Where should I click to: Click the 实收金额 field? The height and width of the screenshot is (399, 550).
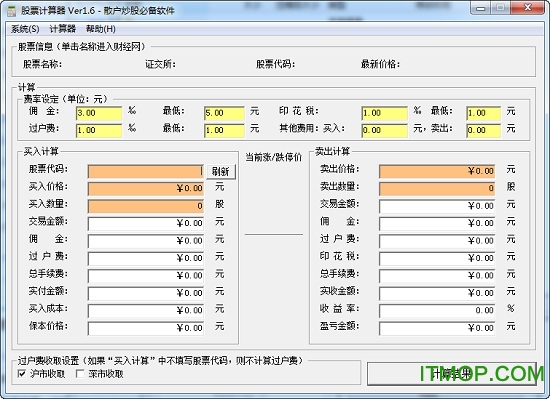(437, 293)
